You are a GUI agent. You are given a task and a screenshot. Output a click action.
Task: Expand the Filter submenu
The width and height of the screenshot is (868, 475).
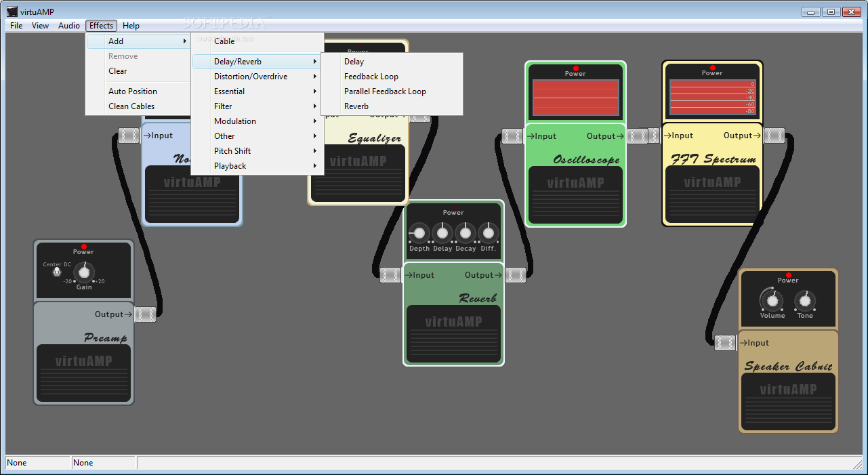click(257, 106)
